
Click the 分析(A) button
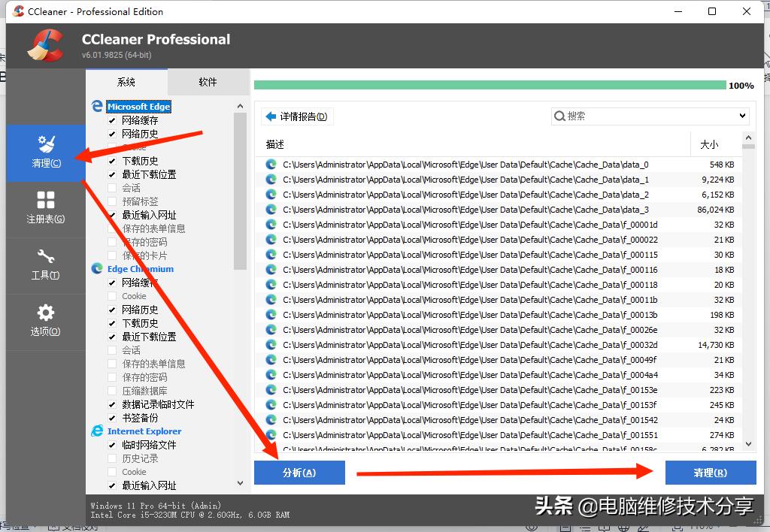pyautogui.click(x=299, y=473)
